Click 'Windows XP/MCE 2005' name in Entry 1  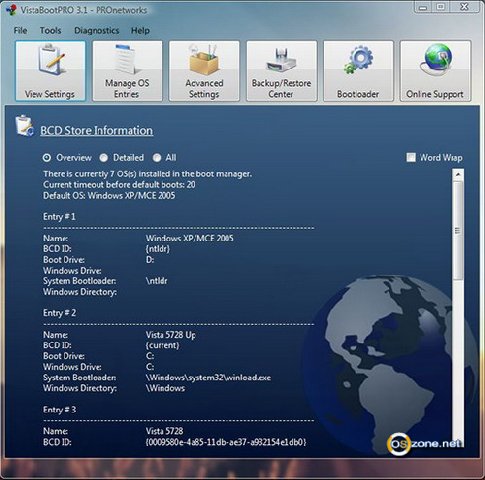190,238
